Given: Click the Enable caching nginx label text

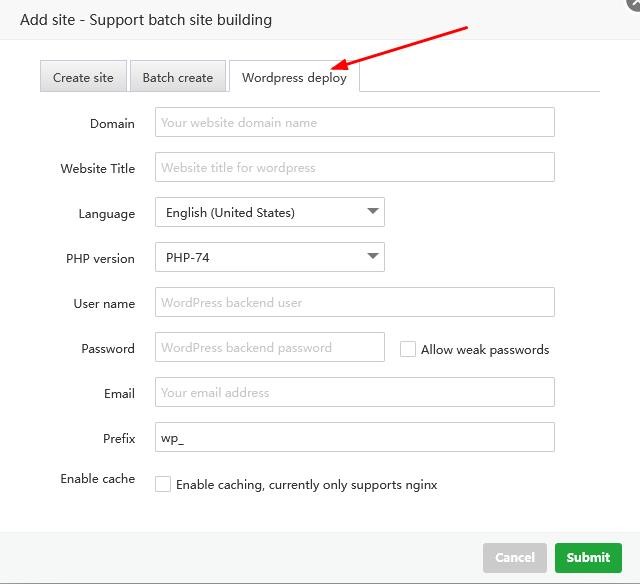Looking at the screenshot, I should (x=306, y=484).
